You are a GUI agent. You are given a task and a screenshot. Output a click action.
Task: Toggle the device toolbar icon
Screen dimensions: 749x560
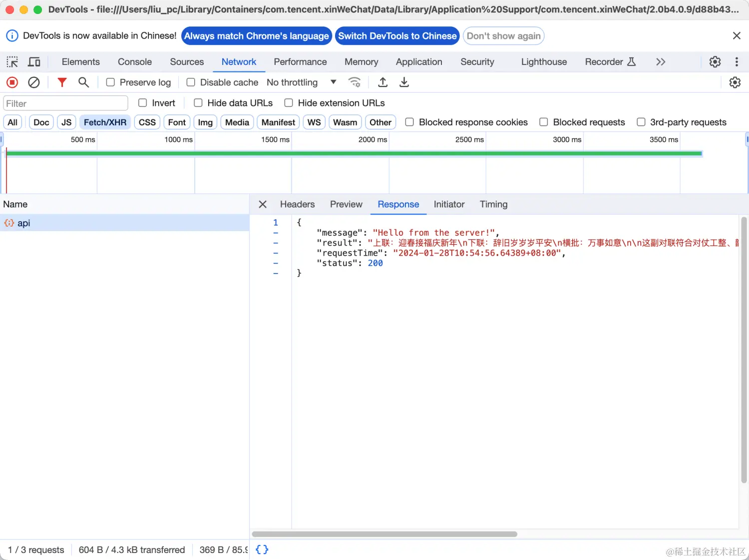[34, 62]
